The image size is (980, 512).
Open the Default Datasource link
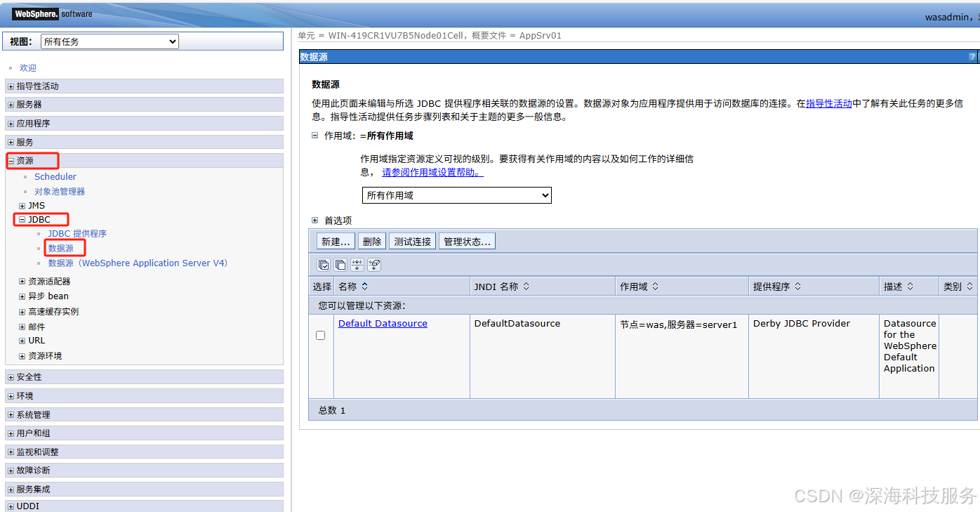[383, 324]
